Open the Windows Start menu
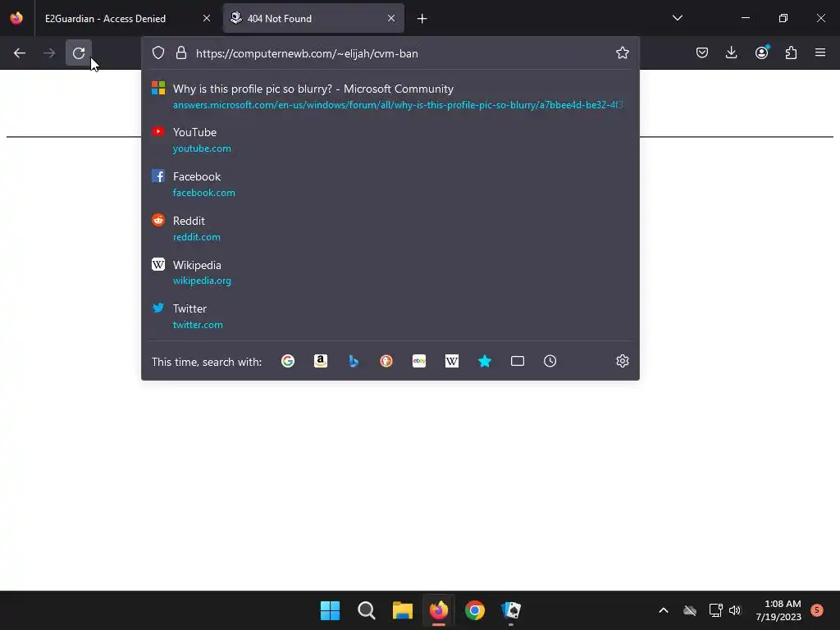 330,610
